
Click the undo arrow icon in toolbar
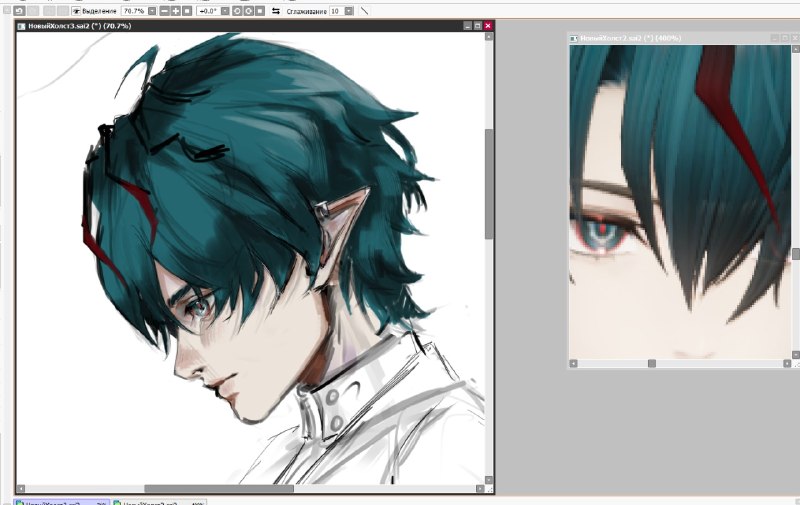pos(19,11)
